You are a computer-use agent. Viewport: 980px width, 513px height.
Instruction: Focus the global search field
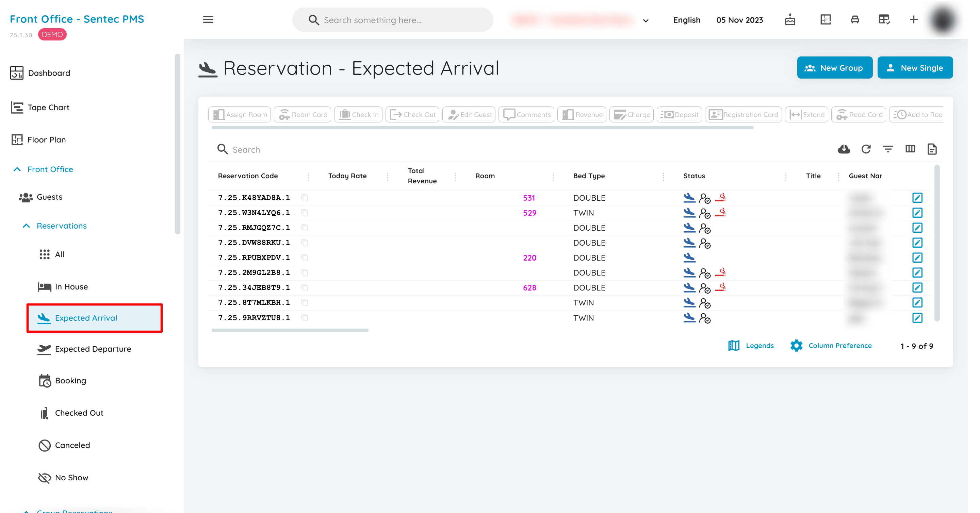[x=393, y=20]
